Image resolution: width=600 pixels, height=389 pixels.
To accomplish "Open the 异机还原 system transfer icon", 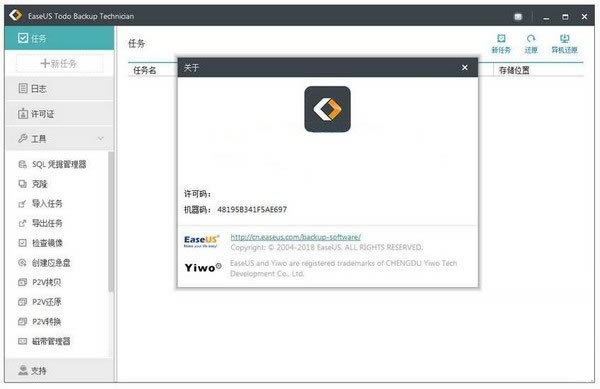I will pyautogui.click(x=564, y=44).
